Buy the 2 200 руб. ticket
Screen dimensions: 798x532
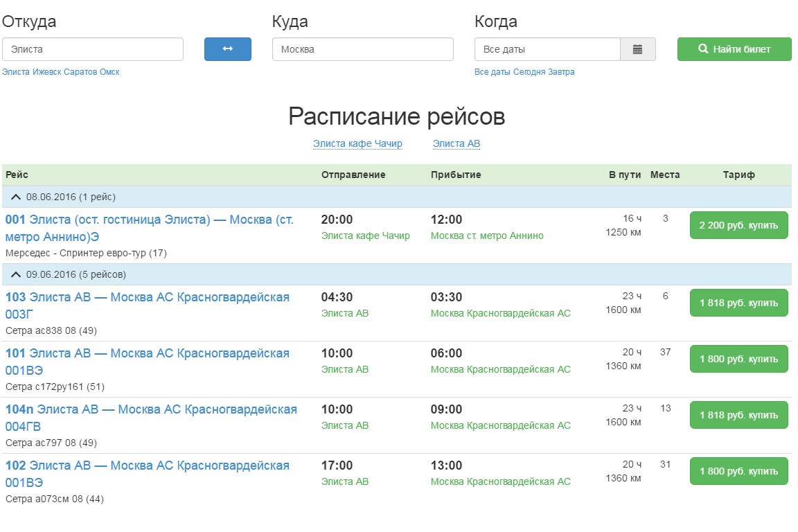tap(738, 225)
